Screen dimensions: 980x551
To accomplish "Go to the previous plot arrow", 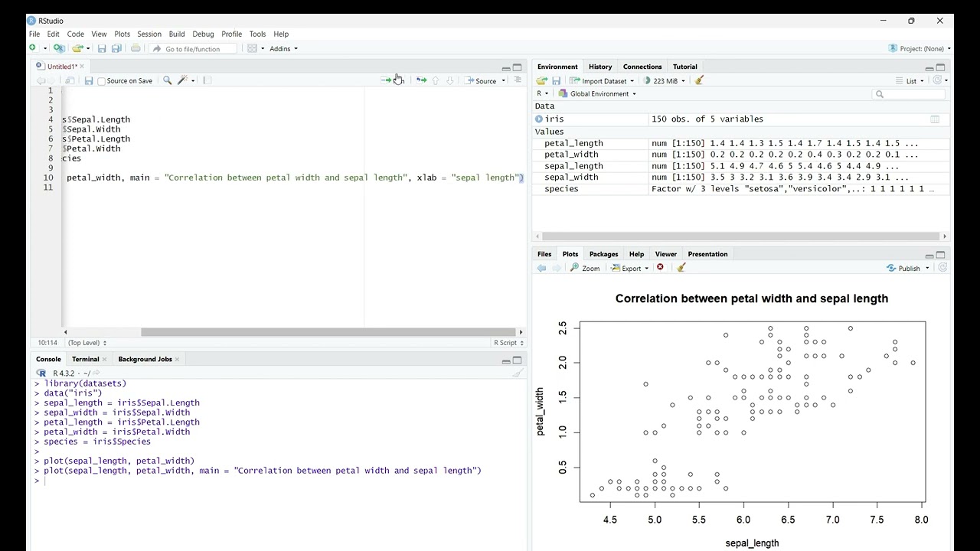I will [x=541, y=268].
